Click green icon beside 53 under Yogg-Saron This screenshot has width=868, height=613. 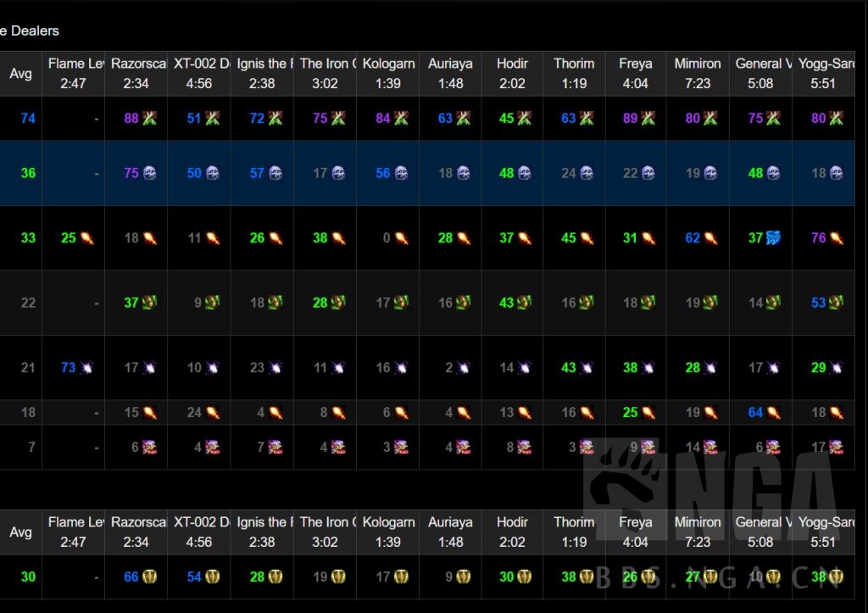pos(837,303)
